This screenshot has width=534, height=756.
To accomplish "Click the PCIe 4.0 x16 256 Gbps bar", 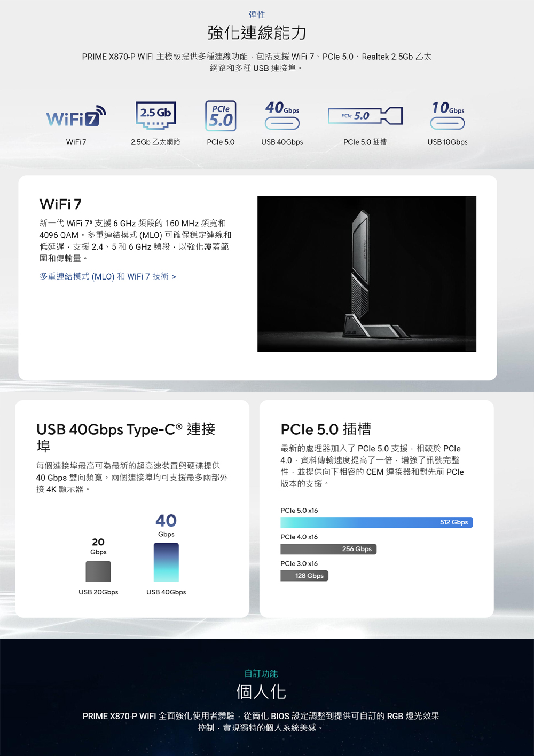I will tap(328, 549).
